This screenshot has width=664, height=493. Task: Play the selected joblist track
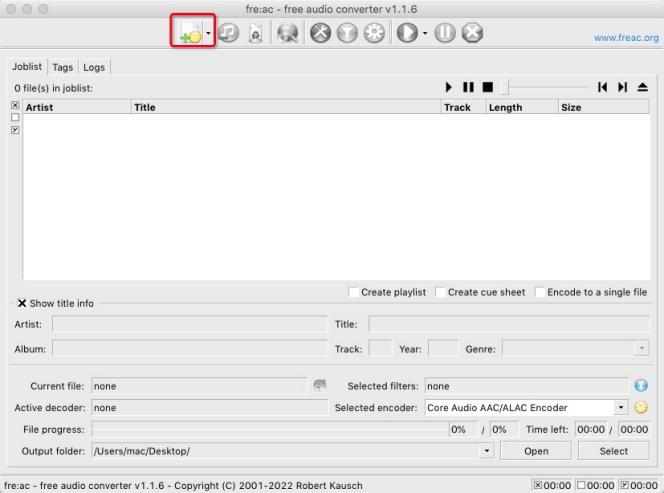[x=449, y=87]
